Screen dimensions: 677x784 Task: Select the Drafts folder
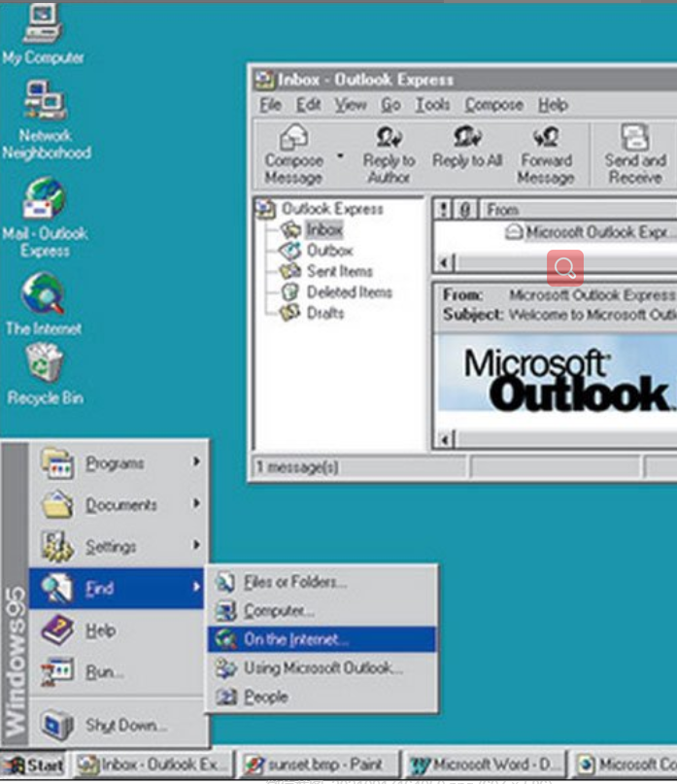pos(313,313)
